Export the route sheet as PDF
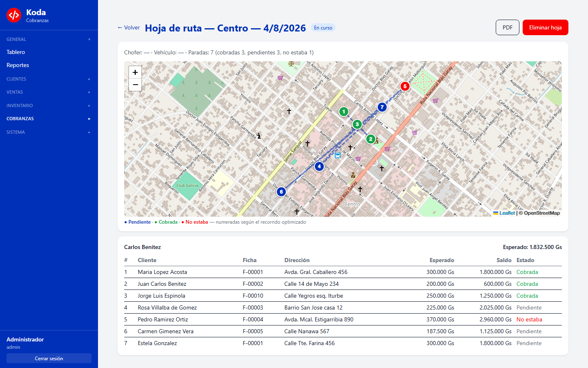 coord(508,27)
